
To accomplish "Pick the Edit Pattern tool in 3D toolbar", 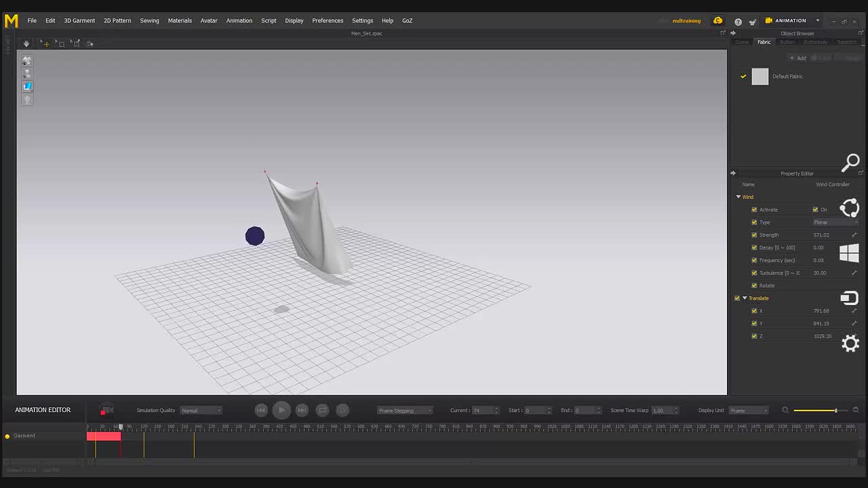I will (x=76, y=43).
